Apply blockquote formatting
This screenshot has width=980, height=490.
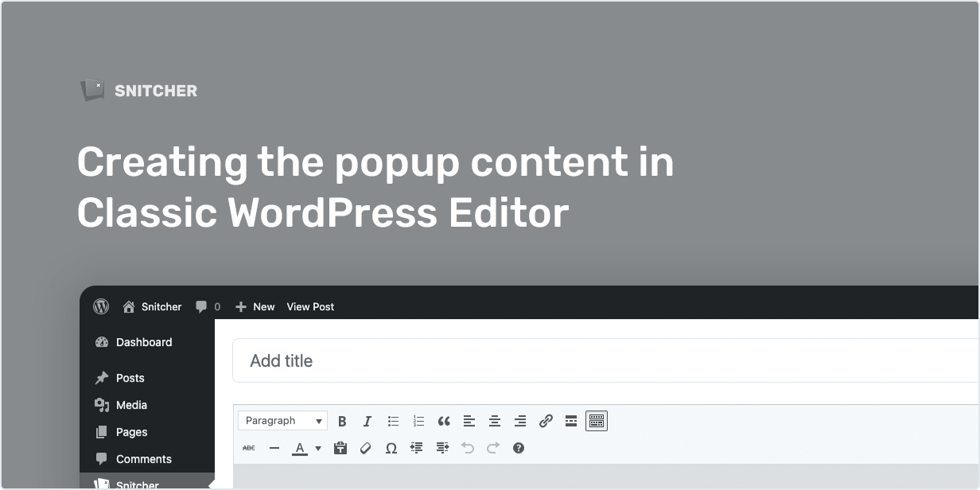(x=444, y=421)
